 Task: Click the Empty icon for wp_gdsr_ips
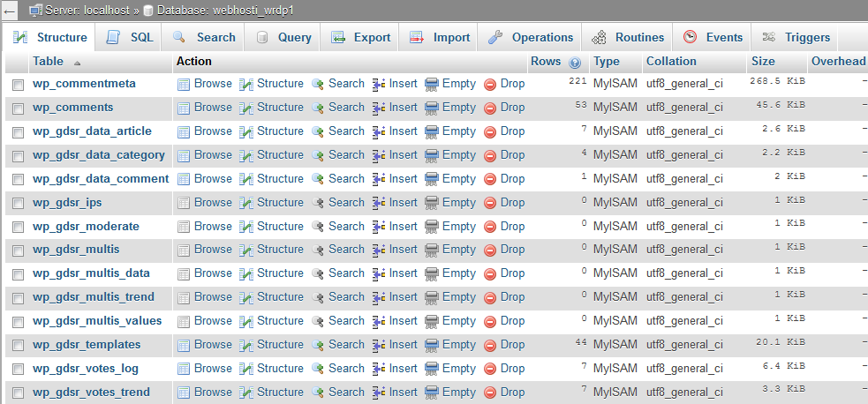[x=432, y=203]
